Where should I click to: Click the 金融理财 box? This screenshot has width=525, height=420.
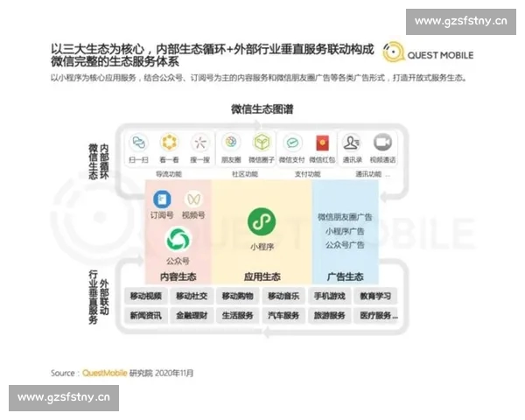point(192,316)
